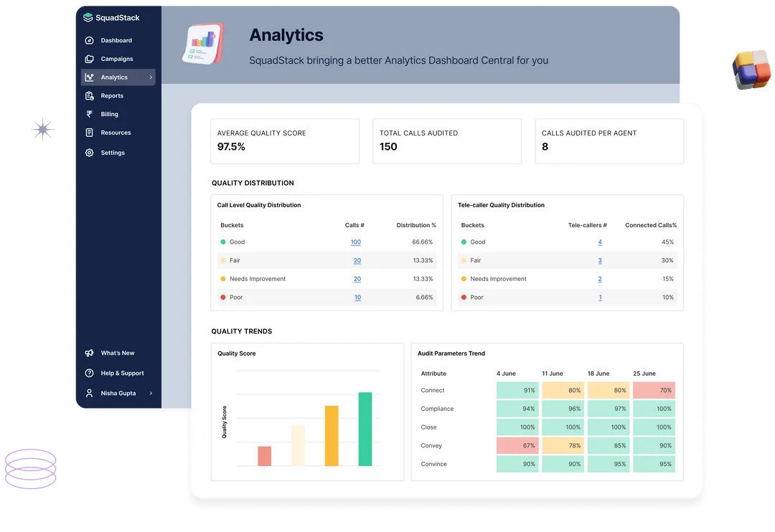This screenshot has height=532, width=775.
Task: Click the Help & Support question icon
Action: 90,373
